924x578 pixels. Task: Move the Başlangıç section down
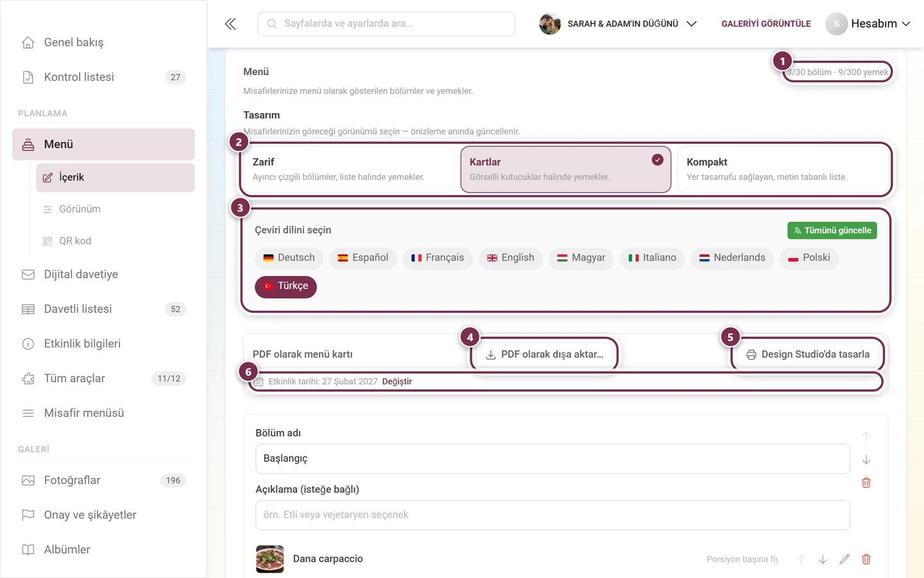click(866, 459)
